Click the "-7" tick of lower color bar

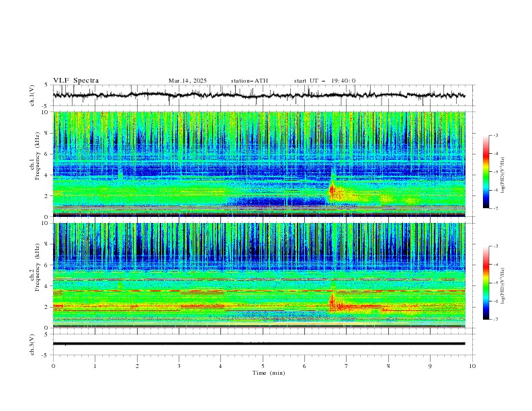tap(495, 319)
